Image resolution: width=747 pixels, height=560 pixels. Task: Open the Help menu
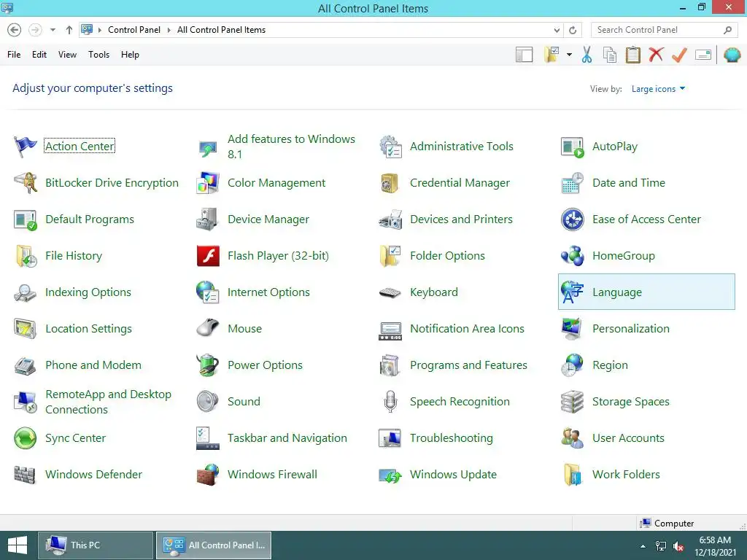coord(130,55)
